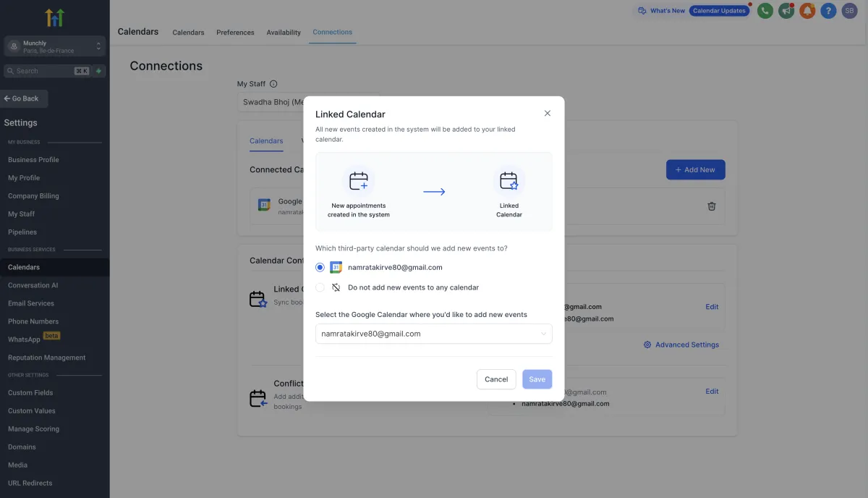Image resolution: width=868 pixels, height=498 pixels.
Task: Open the orange notifications bell
Action: pyautogui.click(x=807, y=11)
